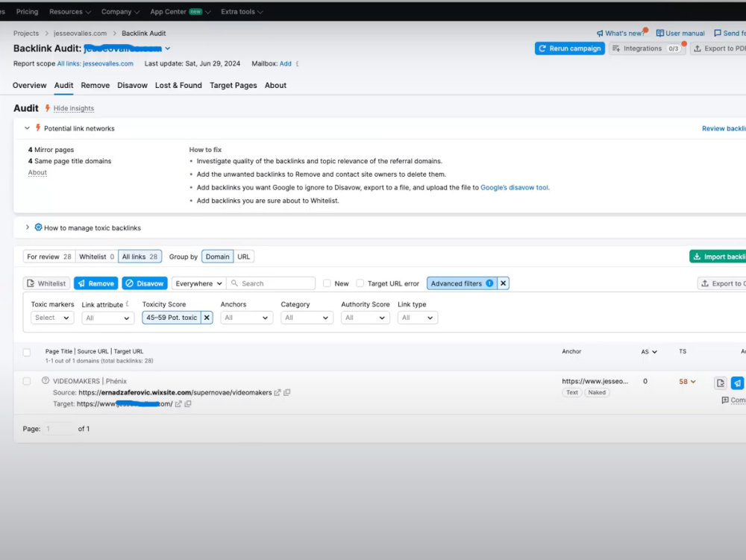Screen dimensions: 746x560
Task: Click Link attribute info icon
Action: [127, 303]
